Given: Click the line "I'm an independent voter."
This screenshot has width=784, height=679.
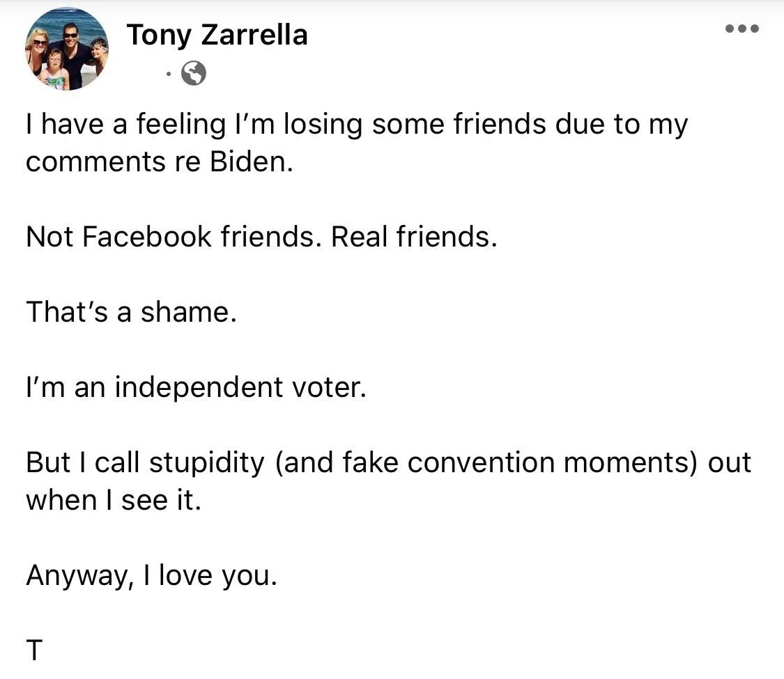Looking at the screenshot, I should [x=196, y=387].
